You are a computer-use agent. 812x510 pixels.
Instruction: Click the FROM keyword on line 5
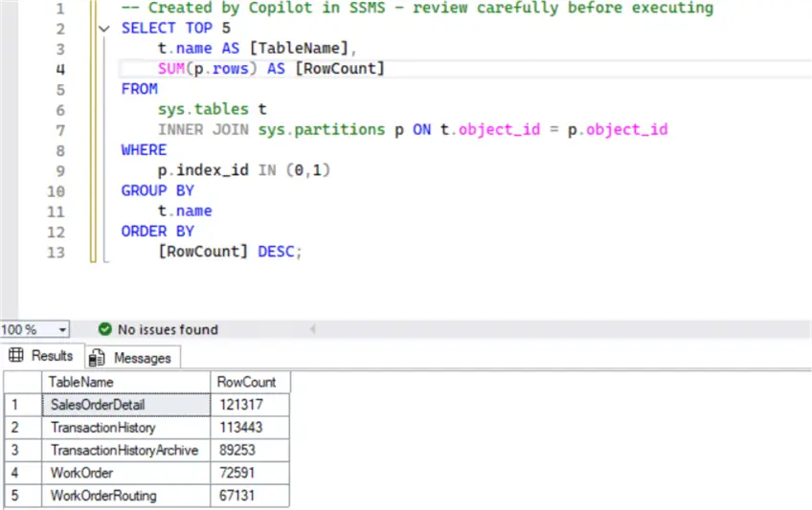(x=139, y=89)
